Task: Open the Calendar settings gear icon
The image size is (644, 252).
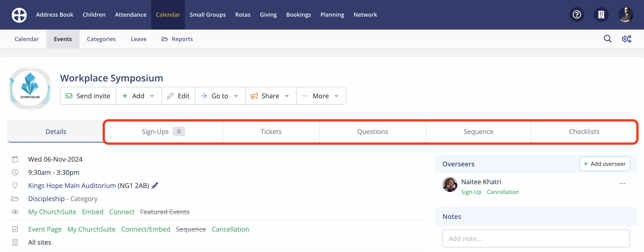Action: coord(626,39)
